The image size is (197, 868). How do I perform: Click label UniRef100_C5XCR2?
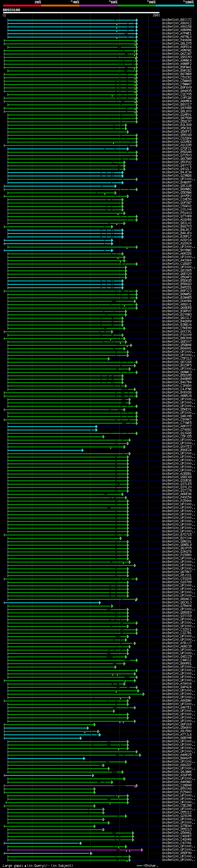[177, 77]
